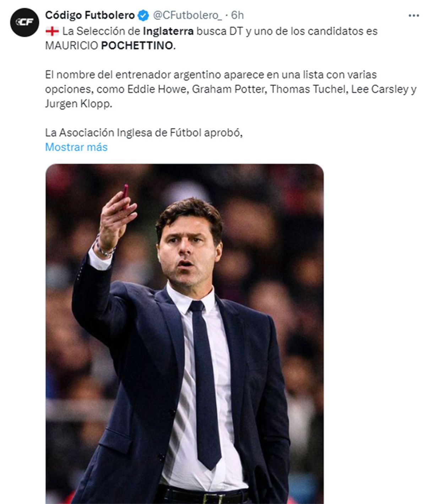Click the bold word Inglaterra
426x504 pixels.
(168, 31)
